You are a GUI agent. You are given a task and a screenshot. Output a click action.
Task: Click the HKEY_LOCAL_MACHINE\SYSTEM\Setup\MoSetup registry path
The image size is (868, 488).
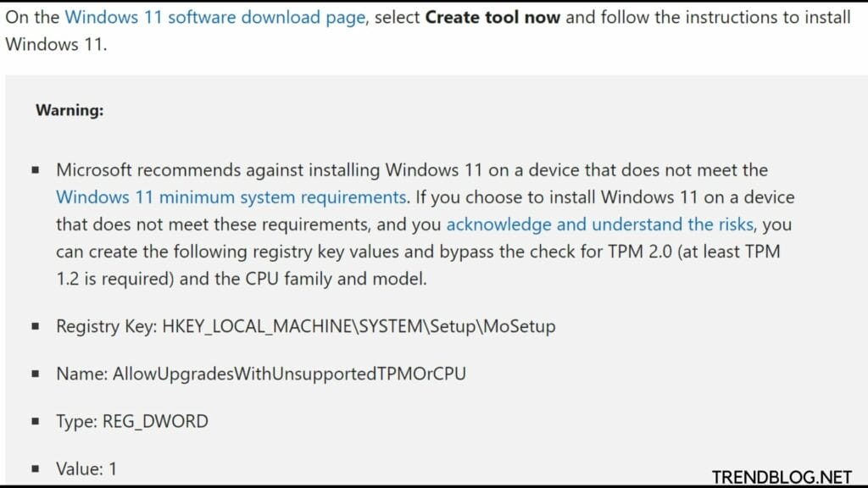pyautogui.click(x=359, y=326)
